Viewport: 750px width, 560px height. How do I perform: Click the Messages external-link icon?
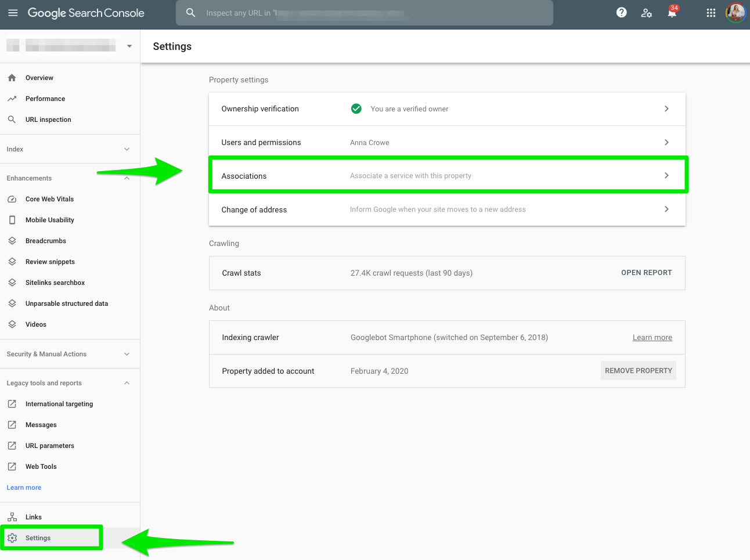tap(12, 425)
